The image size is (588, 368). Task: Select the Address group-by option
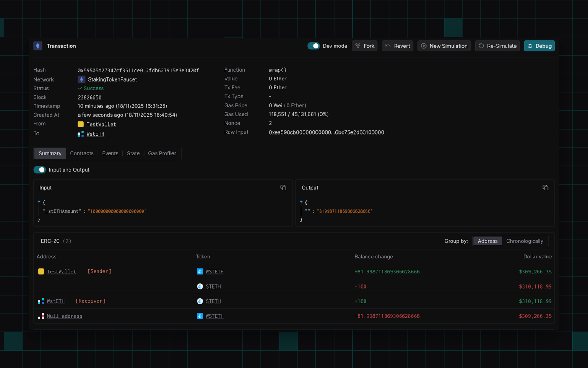(487, 241)
